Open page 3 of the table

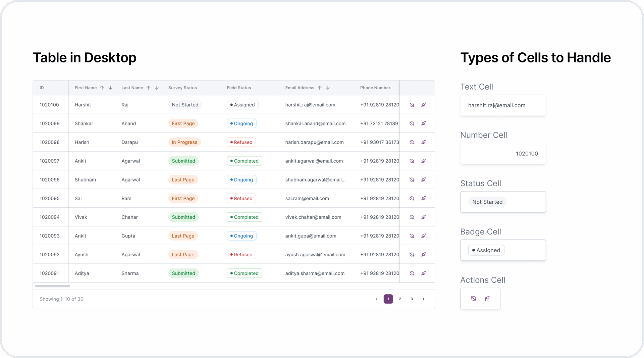[x=412, y=299]
